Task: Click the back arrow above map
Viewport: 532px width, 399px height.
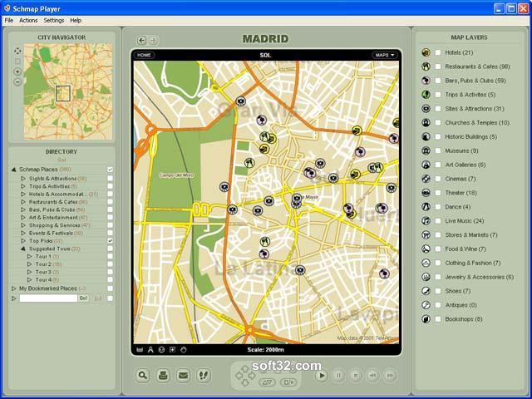Action: click(141, 40)
